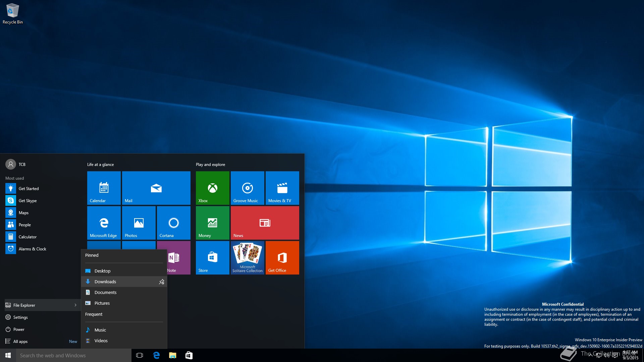Launch Edge from the taskbar
The image size is (644, 362).
pos(156,355)
